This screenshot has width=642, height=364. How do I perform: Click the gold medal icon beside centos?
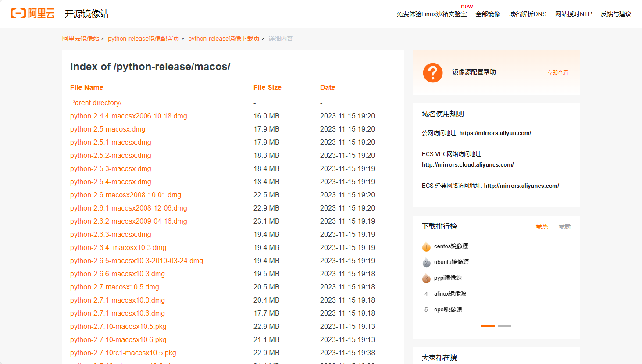click(426, 246)
